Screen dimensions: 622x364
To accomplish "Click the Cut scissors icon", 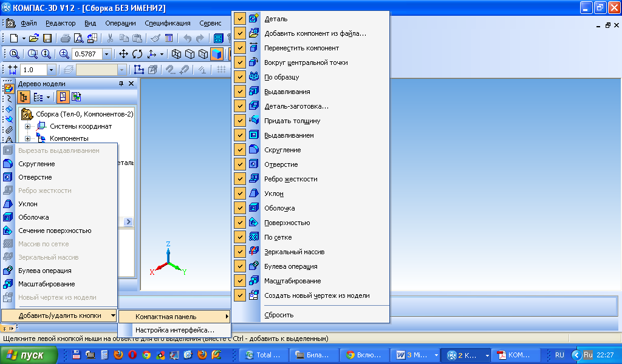I will click(x=111, y=38).
